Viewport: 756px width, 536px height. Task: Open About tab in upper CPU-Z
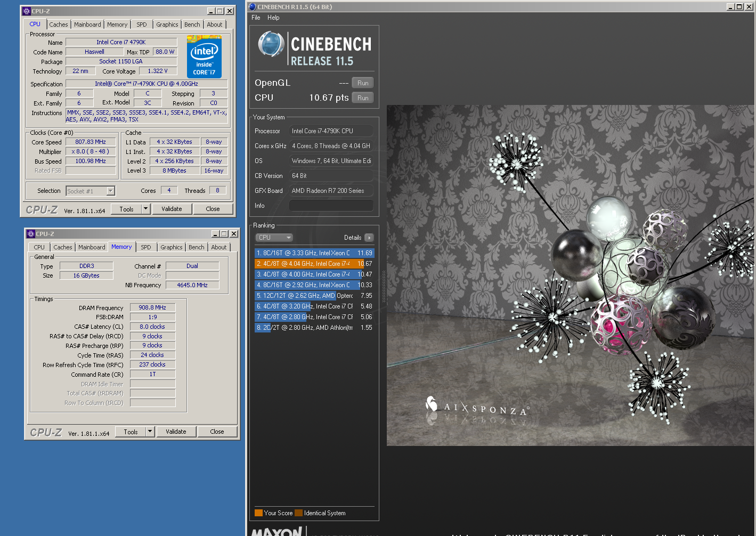pos(215,25)
